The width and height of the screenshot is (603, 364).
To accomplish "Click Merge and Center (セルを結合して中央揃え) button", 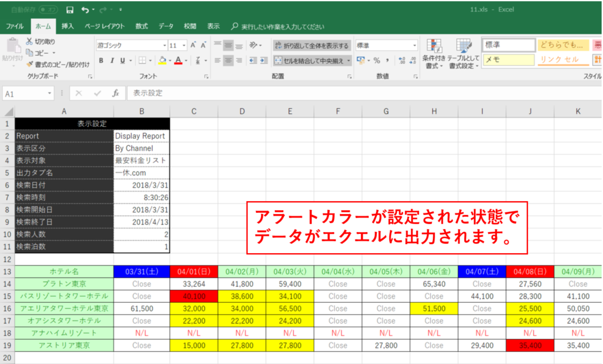I will (x=310, y=60).
